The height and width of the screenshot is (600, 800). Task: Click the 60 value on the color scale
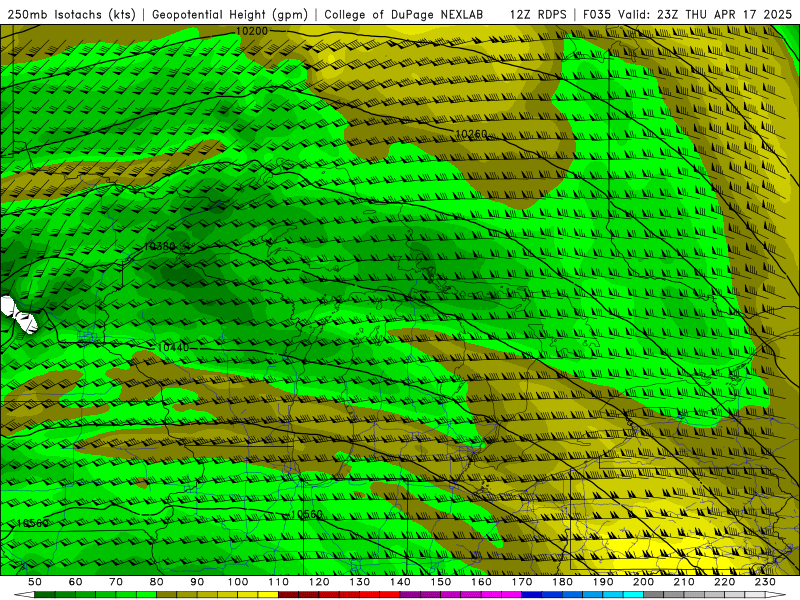click(75, 582)
